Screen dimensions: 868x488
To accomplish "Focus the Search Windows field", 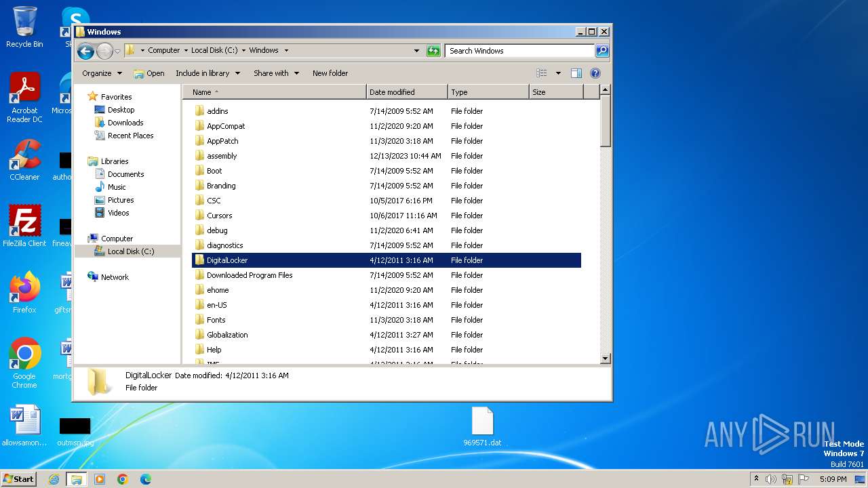I will pyautogui.click(x=520, y=51).
